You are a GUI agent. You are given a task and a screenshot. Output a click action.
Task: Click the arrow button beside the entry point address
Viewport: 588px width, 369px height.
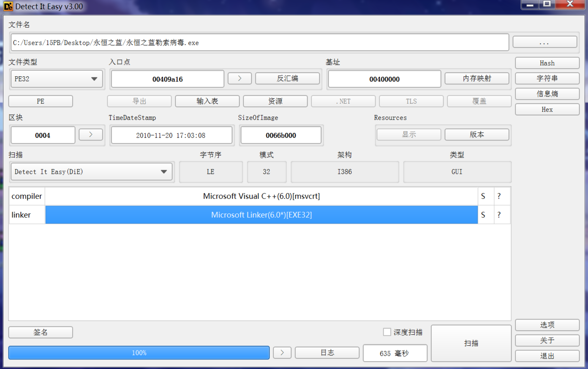[x=240, y=78]
